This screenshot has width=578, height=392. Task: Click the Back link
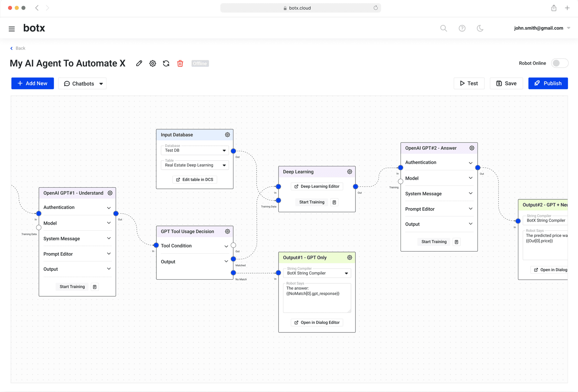tap(18, 48)
